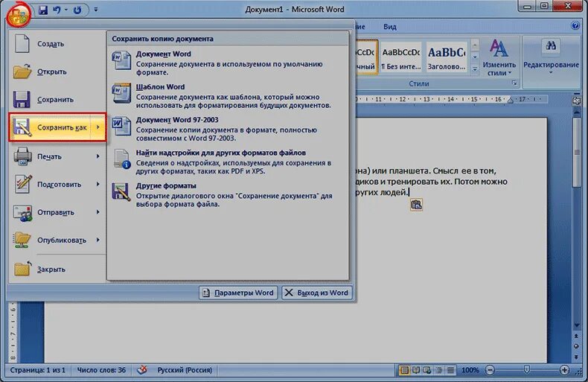Viewport: 588px width, 382px height.
Task: Click the Redo icon in Quick Access toolbar
Action: (77, 10)
